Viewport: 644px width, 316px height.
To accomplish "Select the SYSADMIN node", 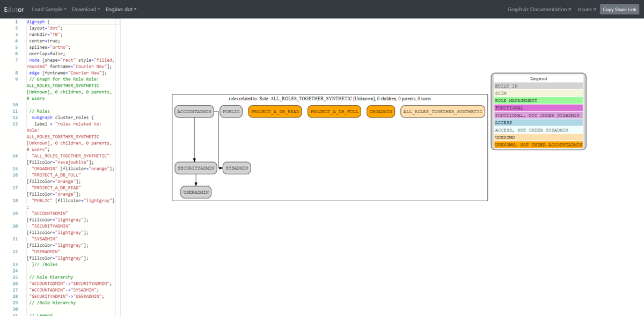I will click(x=237, y=168).
